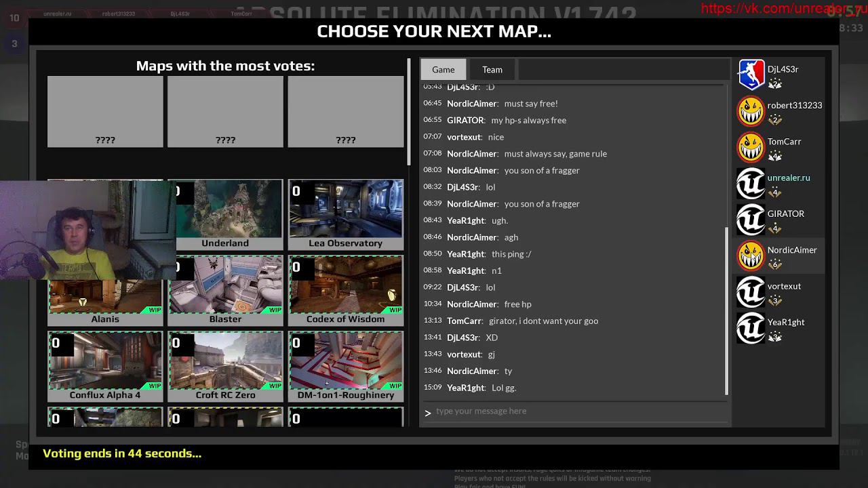Select player name GIRATOR in the list
Viewport: 868px width, 488px height.
click(x=785, y=213)
